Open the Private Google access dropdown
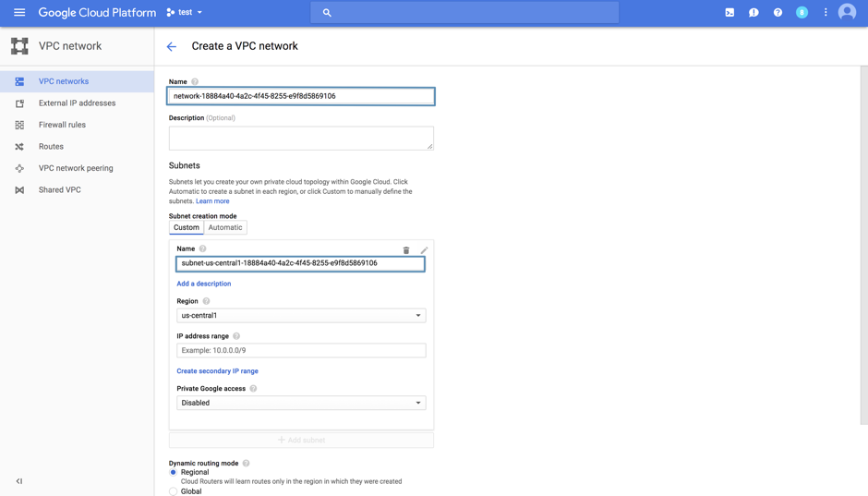 [x=301, y=403]
